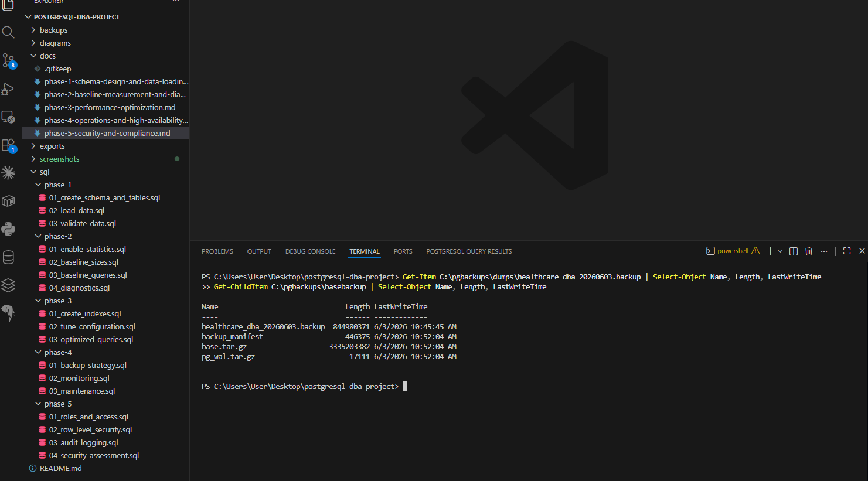
Task: Open 02_baseline_sizes.sql
Action: [105, 262]
